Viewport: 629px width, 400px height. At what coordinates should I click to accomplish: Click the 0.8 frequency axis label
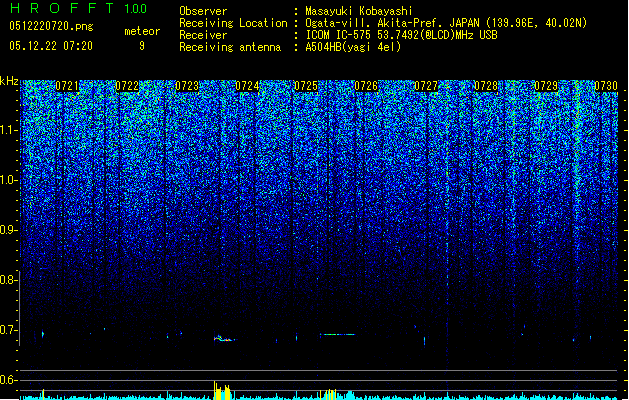tap(9, 280)
